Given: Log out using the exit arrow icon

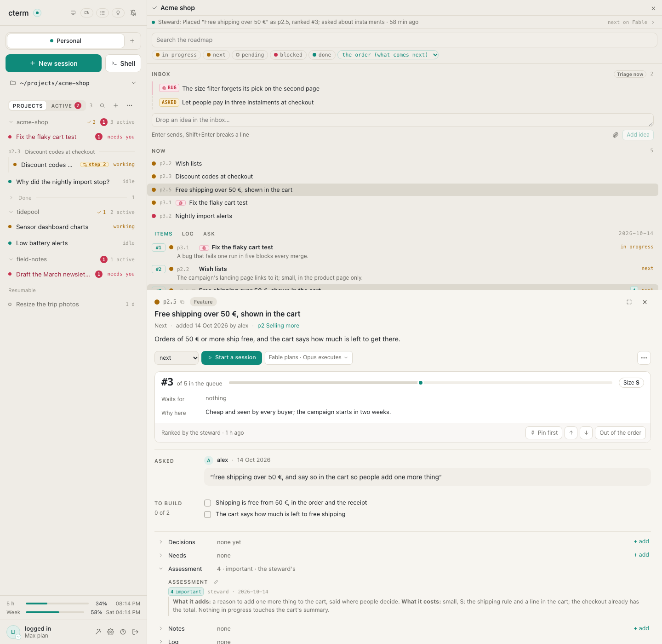Looking at the screenshot, I should pos(136,632).
